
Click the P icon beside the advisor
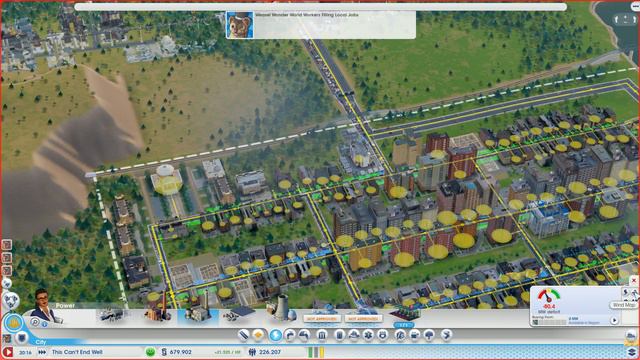click(36, 322)
